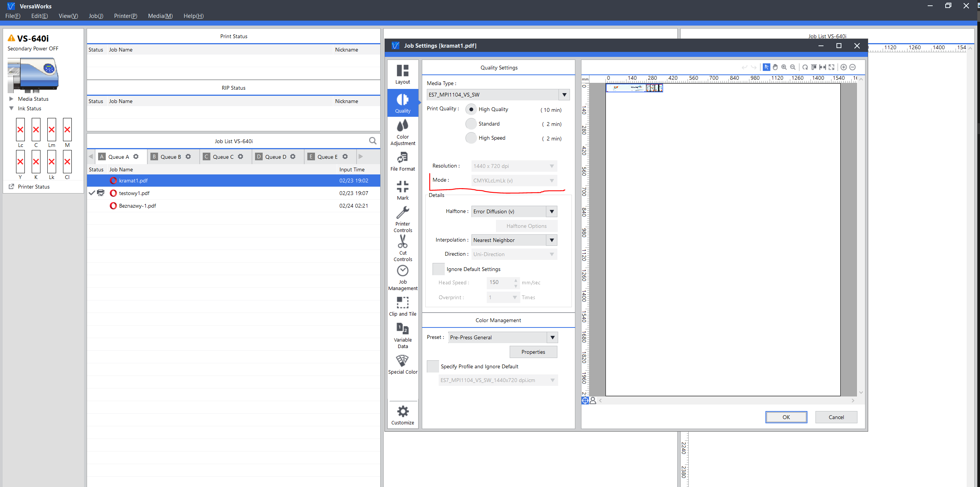Screen dimensions: 980x487
Task: Open the Color Adjustment panel
Action: 402,132
